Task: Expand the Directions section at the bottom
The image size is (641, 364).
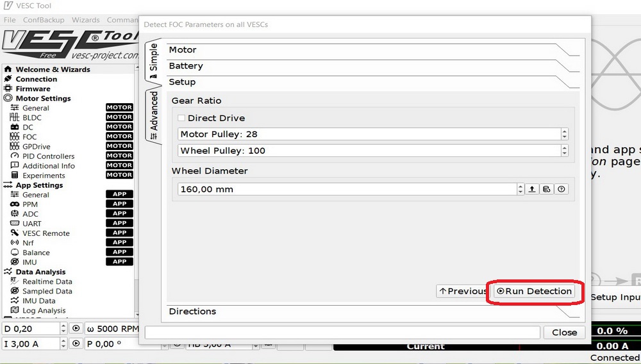Action: tap(192, 311)
